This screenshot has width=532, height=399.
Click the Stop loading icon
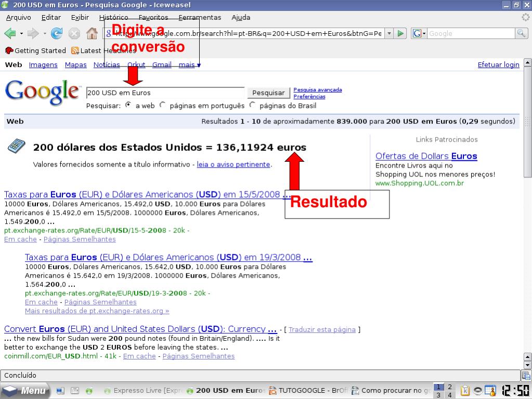(x=74, y=33)
